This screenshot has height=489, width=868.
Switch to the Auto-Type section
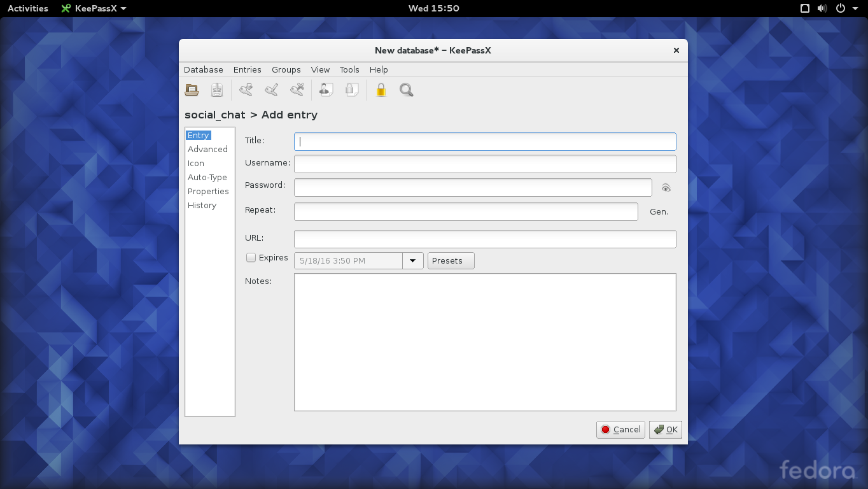pyautogui.click(x=207, y=178)
